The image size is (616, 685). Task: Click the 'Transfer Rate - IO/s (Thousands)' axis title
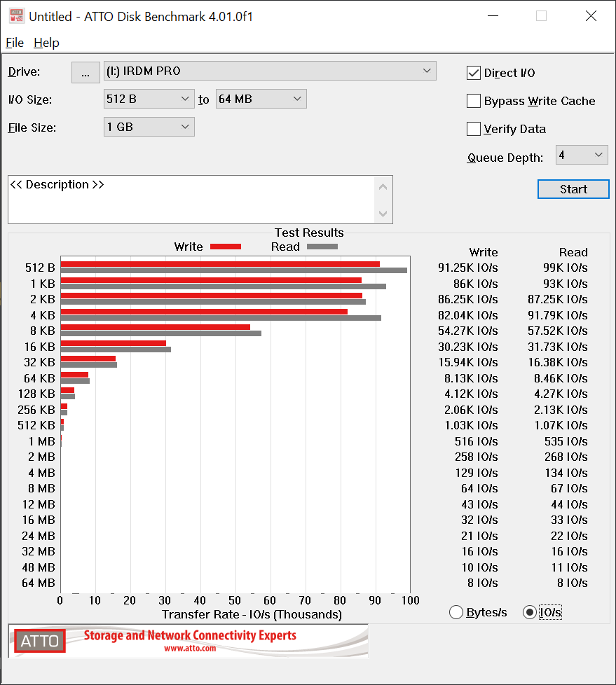pyautogui.click(x=252, y=614)
